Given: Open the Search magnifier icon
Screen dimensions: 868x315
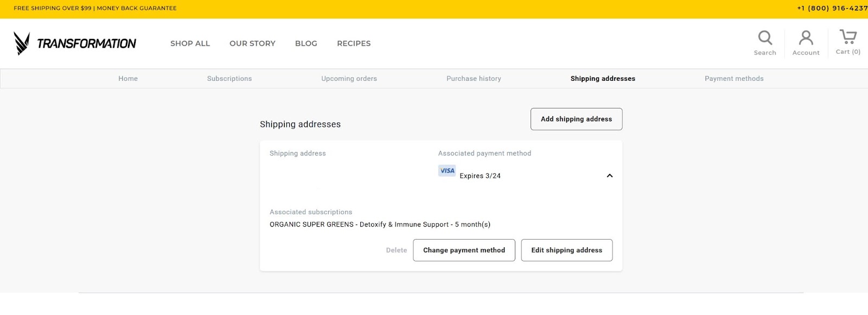Looking at the screenshot, I should pyautogui.click(x=765, y=37).
